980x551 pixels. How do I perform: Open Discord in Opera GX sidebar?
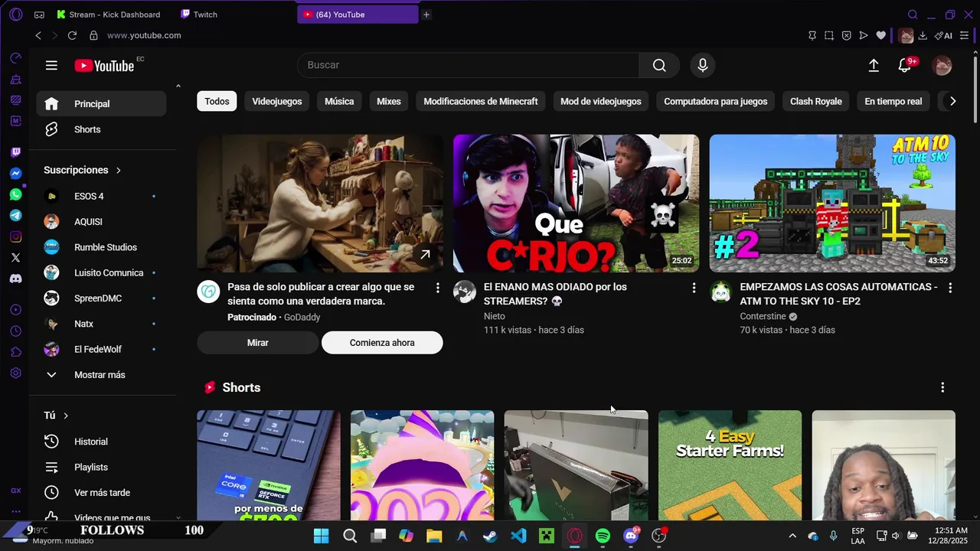pyautogui.click(x=15, y=279)
